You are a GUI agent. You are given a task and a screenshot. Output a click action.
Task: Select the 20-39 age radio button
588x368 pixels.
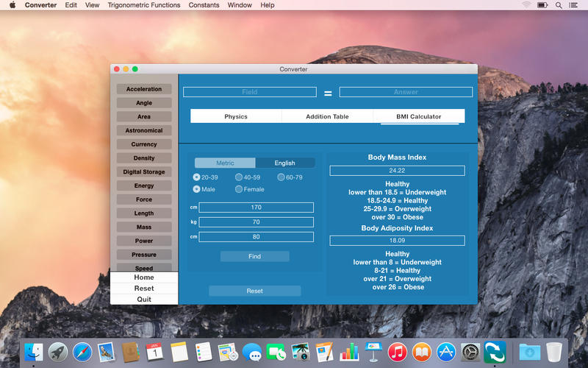pos(196,177)
